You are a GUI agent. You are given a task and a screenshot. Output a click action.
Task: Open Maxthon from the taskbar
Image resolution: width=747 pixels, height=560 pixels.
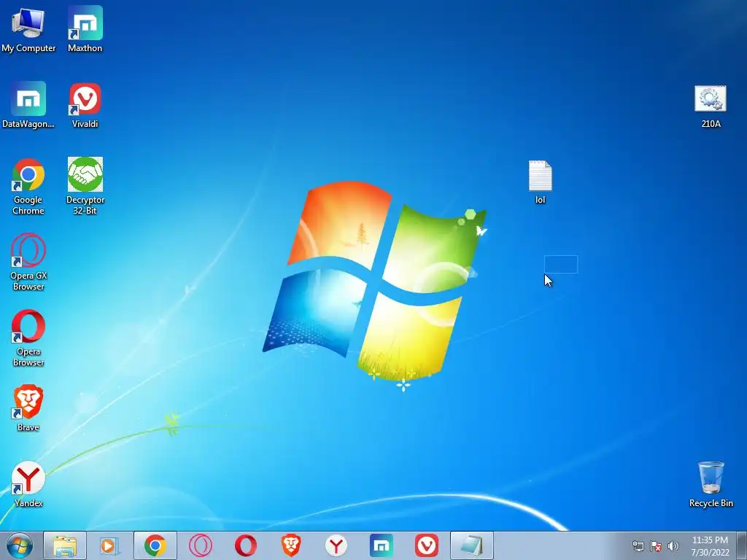(381, 545)
